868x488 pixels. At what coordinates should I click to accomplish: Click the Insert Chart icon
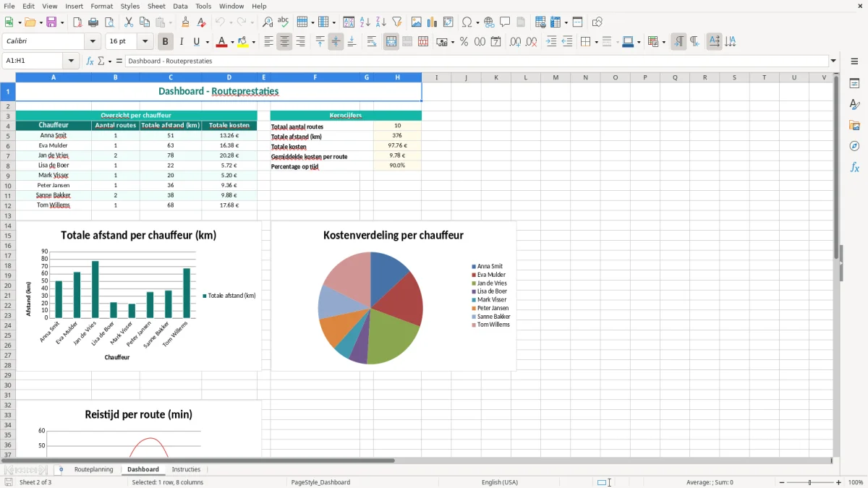(433, 22)
